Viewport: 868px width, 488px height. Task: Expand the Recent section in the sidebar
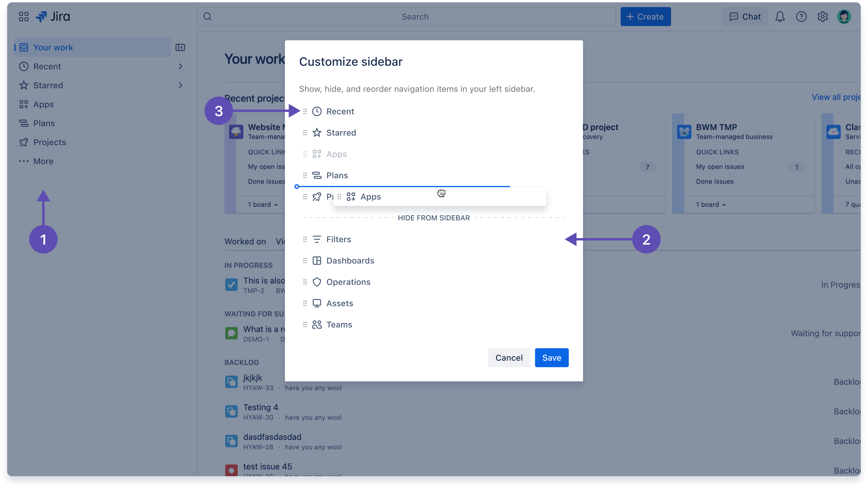[x=180, y=66]
